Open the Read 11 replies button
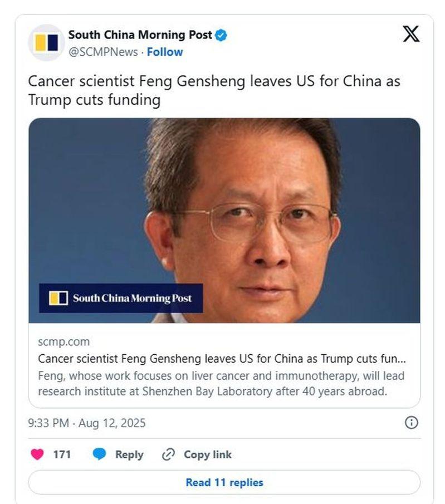445x504 pixels. (x=224, y=482)
